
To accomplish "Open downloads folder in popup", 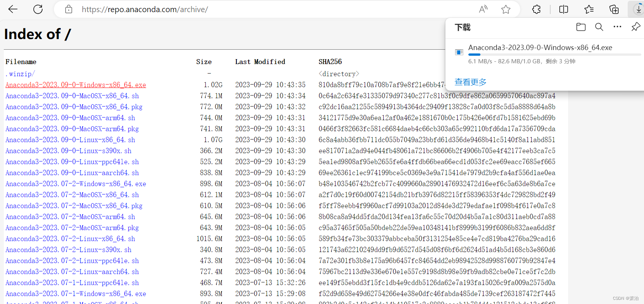I will point(581,27).
